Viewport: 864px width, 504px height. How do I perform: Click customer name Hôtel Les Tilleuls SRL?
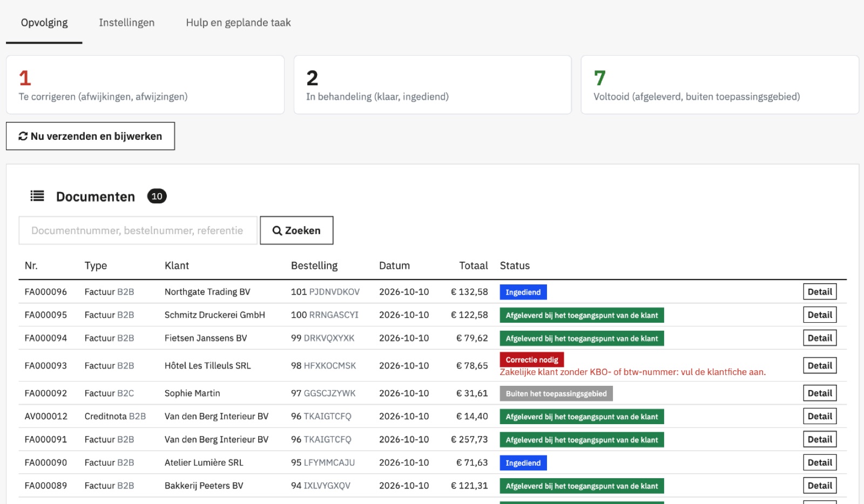[x=208, y=366]
